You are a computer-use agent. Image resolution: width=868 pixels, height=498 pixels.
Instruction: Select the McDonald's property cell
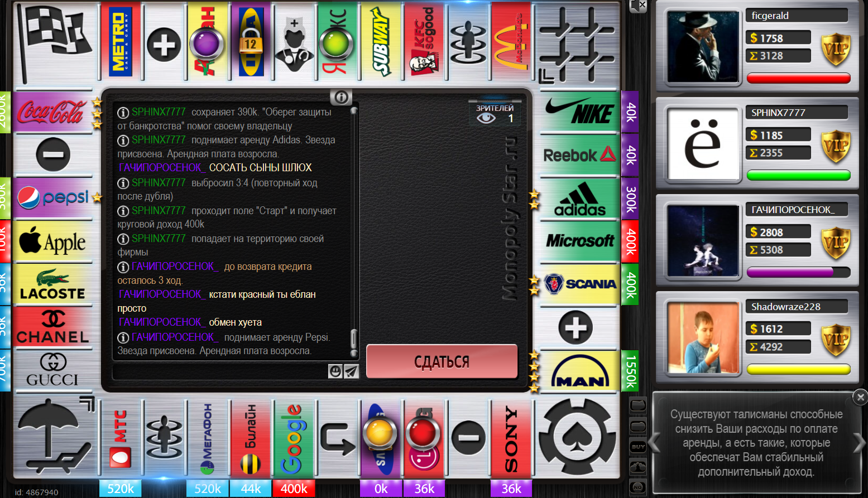(511, 42)
